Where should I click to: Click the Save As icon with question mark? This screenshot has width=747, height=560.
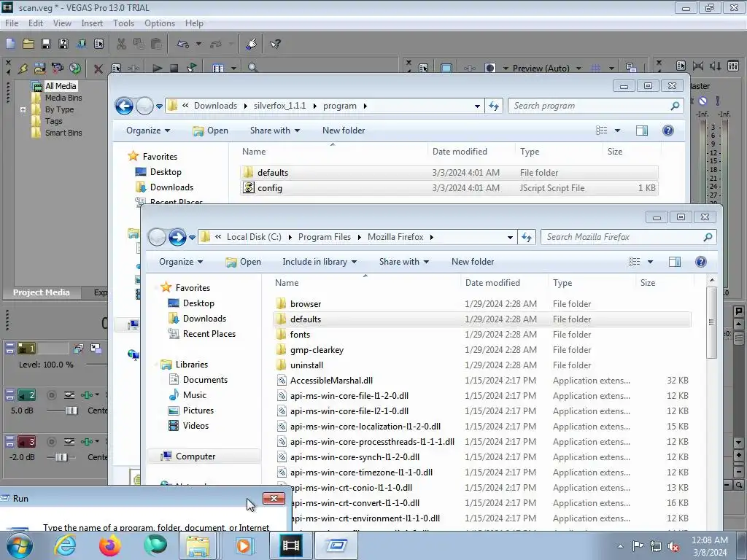[63, 44]
